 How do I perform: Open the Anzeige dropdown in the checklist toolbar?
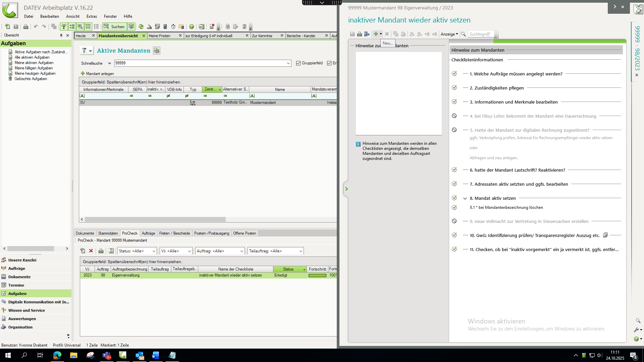click(x=449, y=34)
